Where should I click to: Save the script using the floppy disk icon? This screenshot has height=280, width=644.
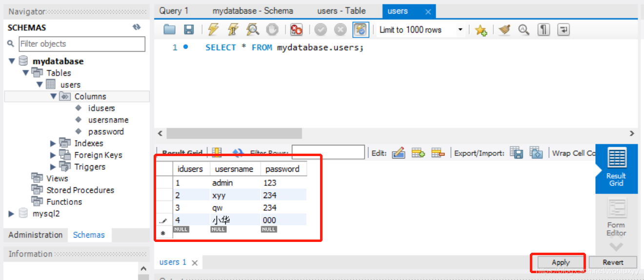[189, 30]
